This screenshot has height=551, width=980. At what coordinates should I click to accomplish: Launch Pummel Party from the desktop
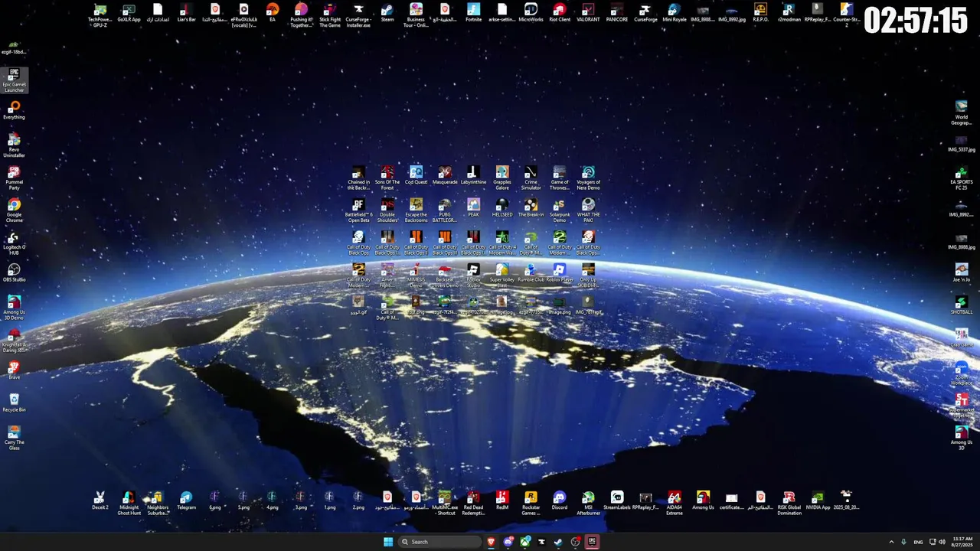click(14, 178)
